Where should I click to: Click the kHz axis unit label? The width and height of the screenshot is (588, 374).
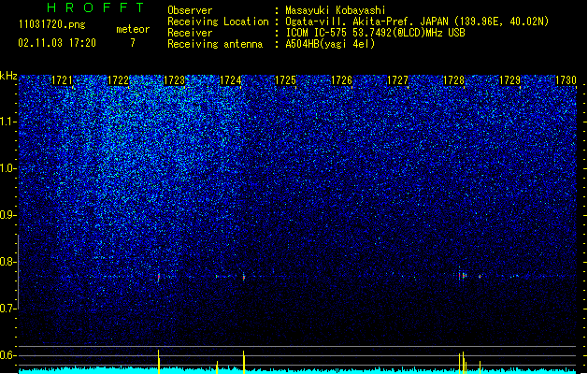tap(8, 76)
